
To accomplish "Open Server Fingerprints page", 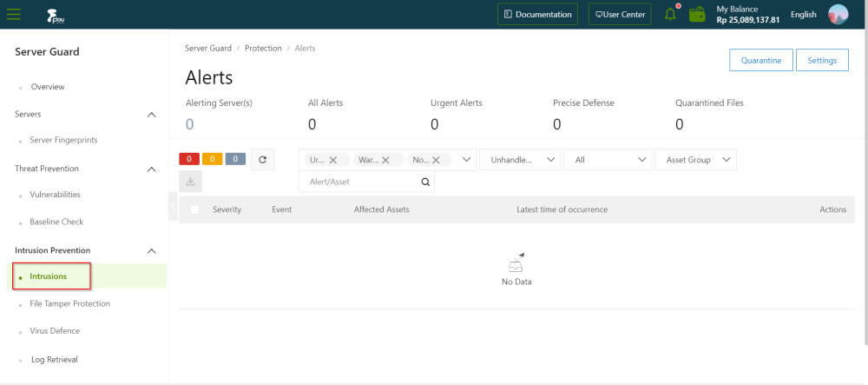I will click(63, 140).
